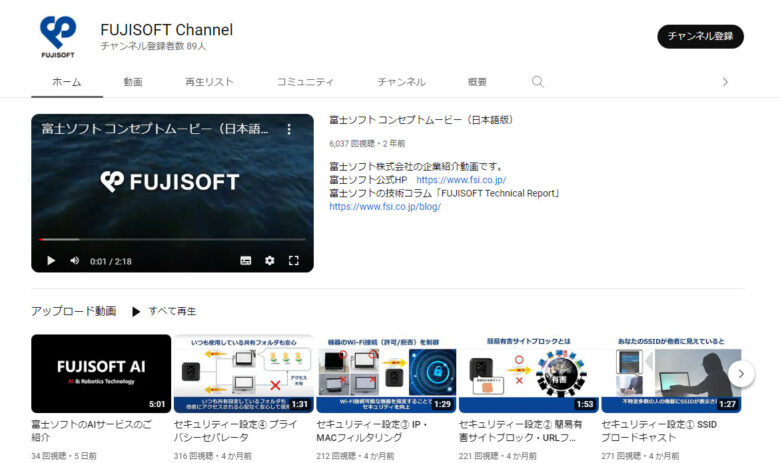The image size is (780, 463).
Task: Show next uploaded videos with arrow
Action: pyautogui.click(x=741, y=373)
